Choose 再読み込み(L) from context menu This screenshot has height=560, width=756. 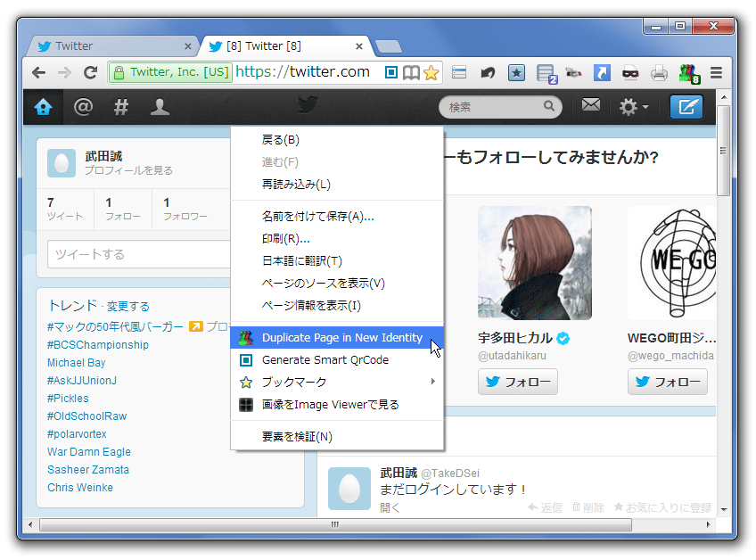(337, 185)
